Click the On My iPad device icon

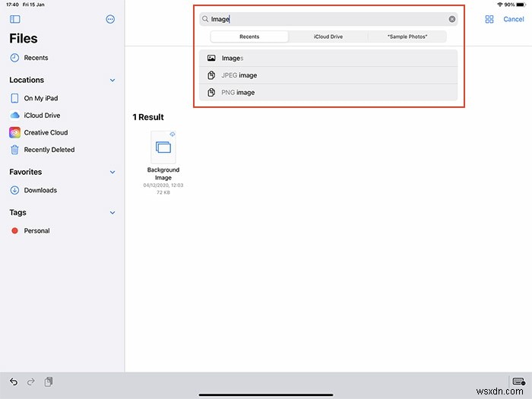[x=14, y=98]
